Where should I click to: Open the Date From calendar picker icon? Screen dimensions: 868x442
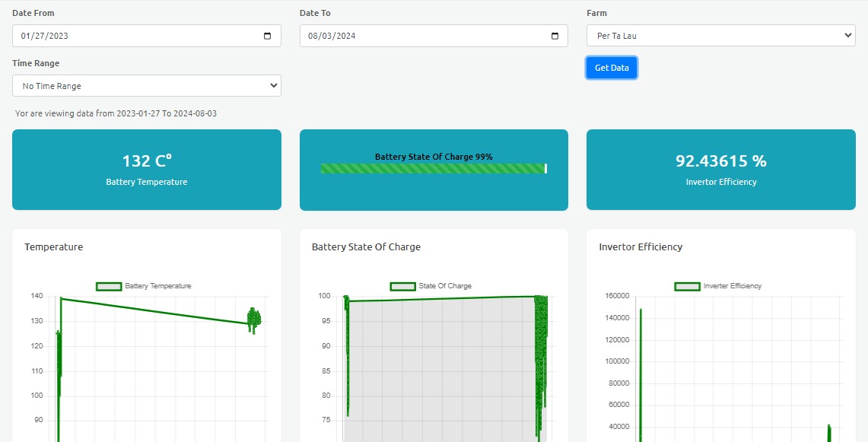(x=267, y=36)
